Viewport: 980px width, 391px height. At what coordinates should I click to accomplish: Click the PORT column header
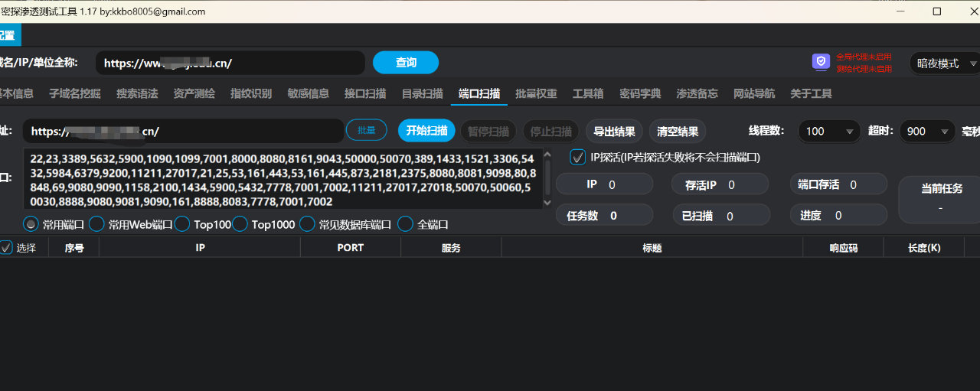point(351,248)
